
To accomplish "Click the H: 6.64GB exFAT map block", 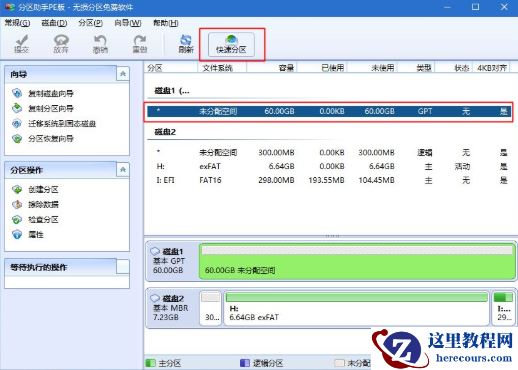I will pyautogui.click(x=356, y=308).
